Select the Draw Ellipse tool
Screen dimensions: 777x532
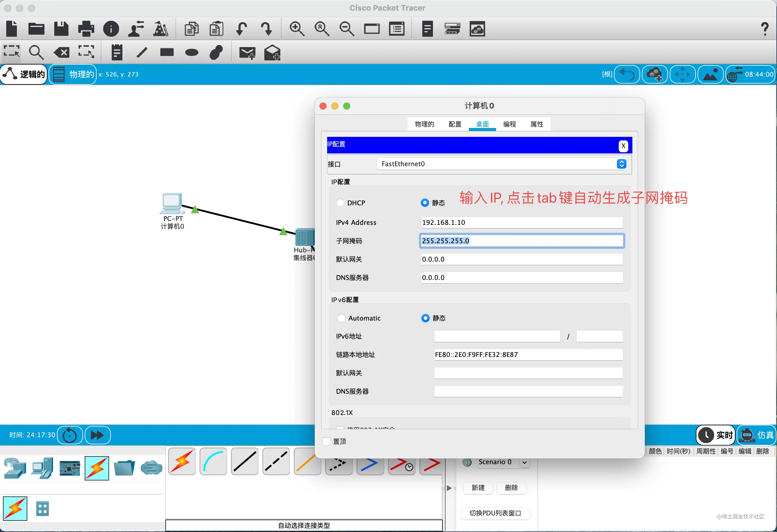[x=191, y=52]
